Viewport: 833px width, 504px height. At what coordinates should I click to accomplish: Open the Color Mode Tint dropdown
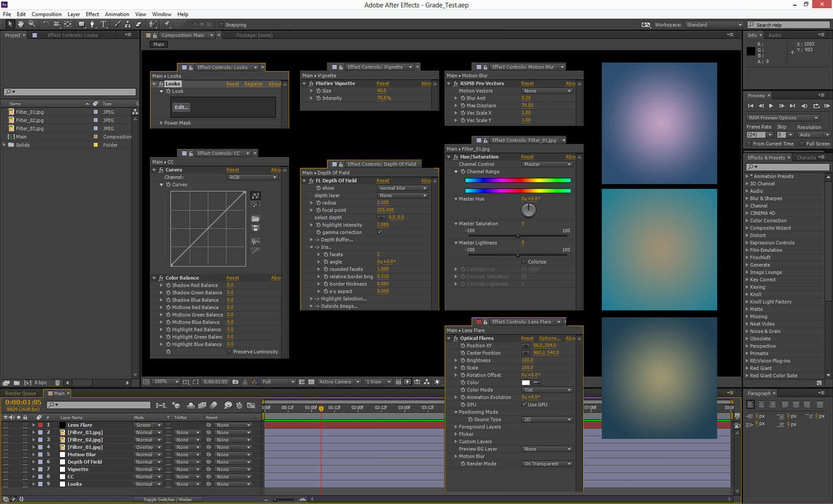pyautogui.click(x=547, y=390)
